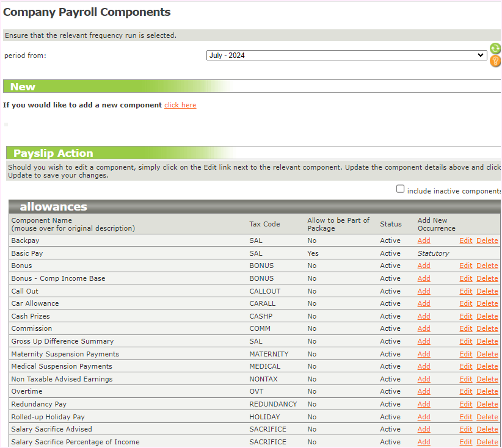Delete the Call Out component
502x448 pixels.
[x=487, y=291]
